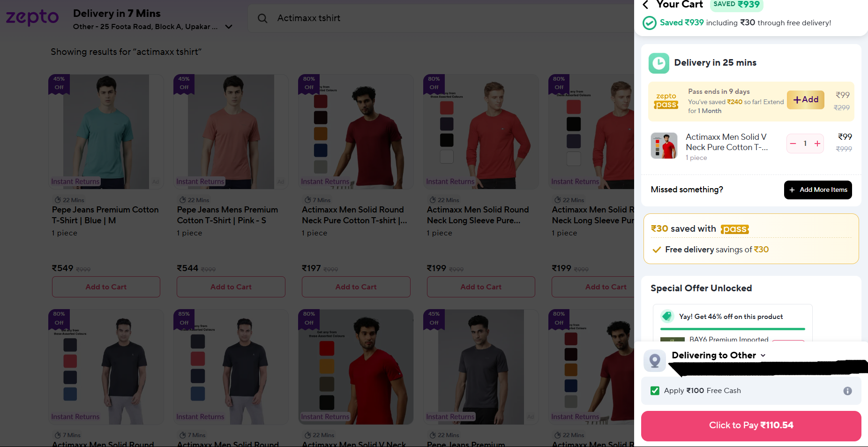The height and width of the screenshot is (447, 868).
Task: Click the Zepto logo
Action: coord(32,18)
